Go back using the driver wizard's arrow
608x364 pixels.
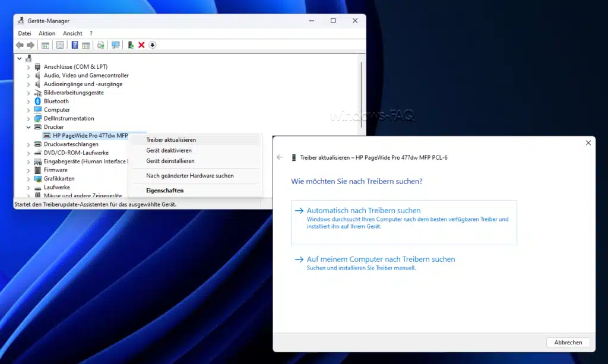pos(280,157)
